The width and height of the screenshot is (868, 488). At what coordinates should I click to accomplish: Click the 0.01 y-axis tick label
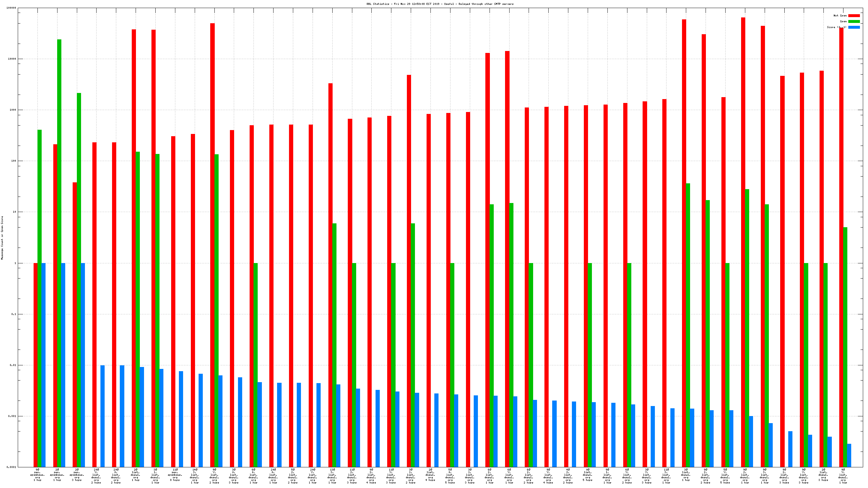pyautogui.click(x=13, y=365)
